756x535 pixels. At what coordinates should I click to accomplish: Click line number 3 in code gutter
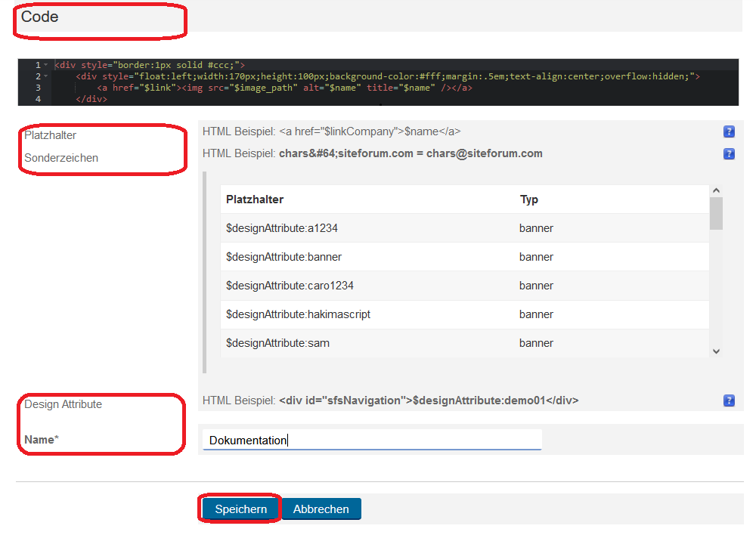coord(38,88)
